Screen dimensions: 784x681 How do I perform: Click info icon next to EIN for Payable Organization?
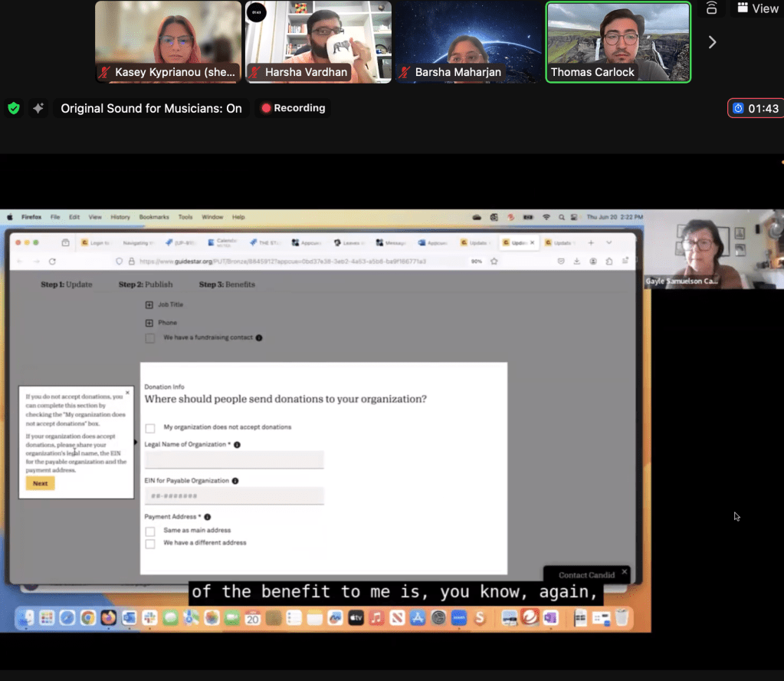(x=235, y=481)
